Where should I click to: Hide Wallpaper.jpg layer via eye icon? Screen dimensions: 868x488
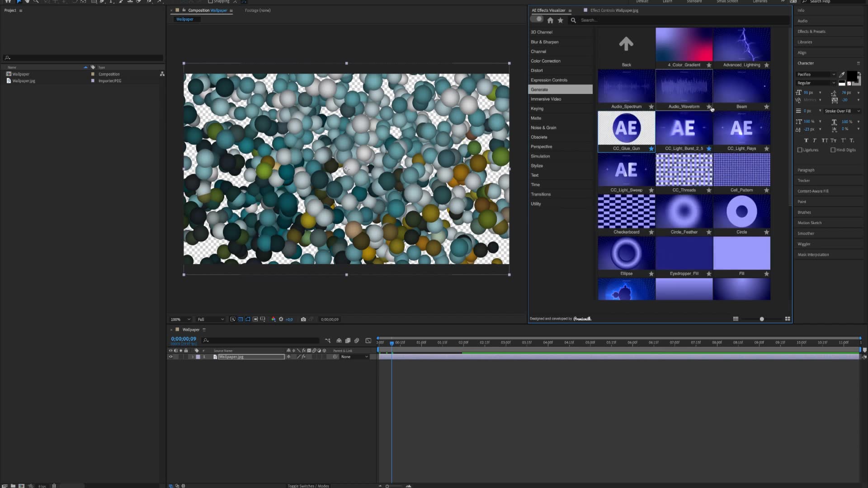click(x=170, y=357)
